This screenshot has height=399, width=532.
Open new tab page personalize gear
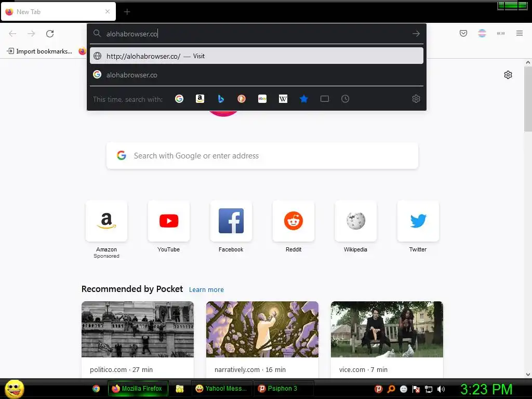coord(508,75)
